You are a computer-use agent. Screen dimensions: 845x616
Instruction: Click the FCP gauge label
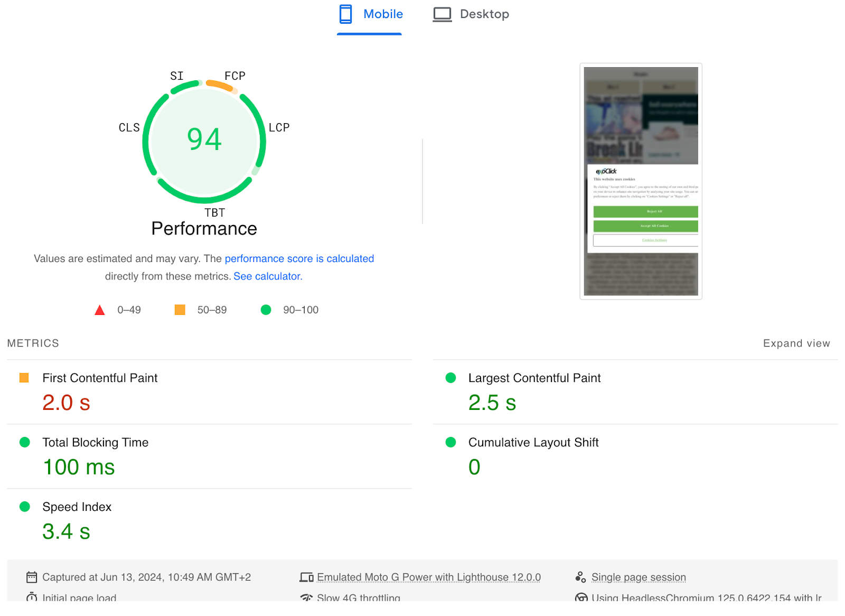coord(235,76)
